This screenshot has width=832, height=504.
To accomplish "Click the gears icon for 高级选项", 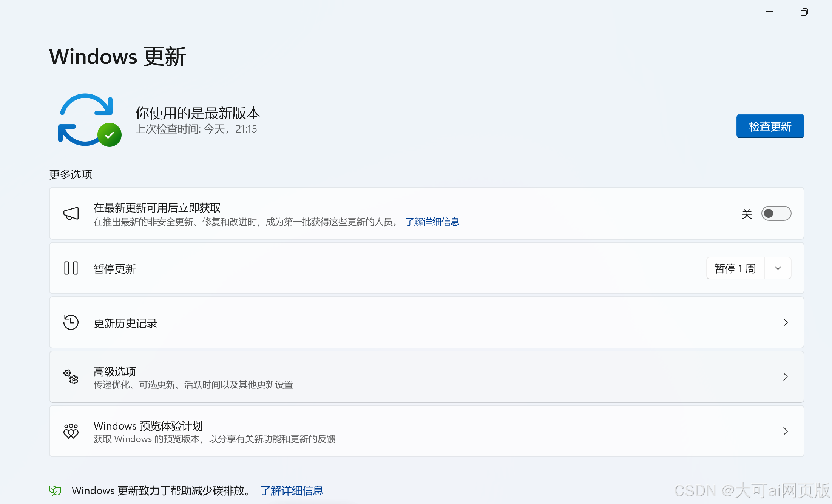I will tap(71, 377).
